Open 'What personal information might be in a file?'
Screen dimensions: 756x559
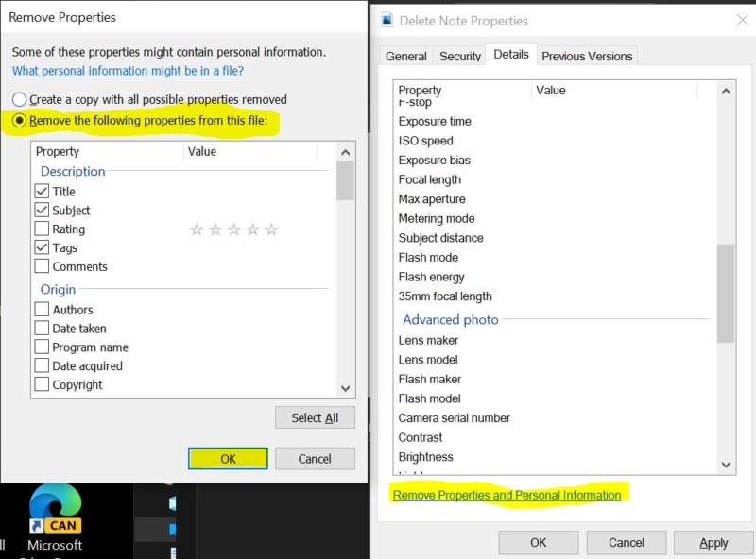[129, 70]
